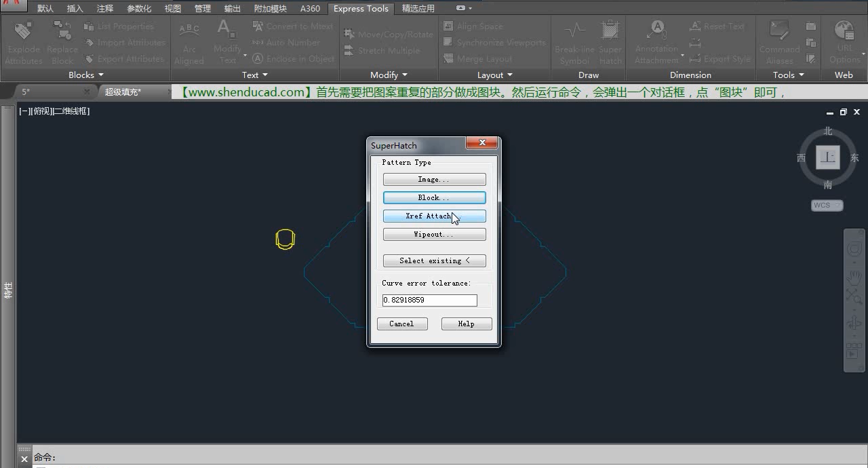
Task: Click the Explode Attributes tool icon
Action: click(24, 31)
